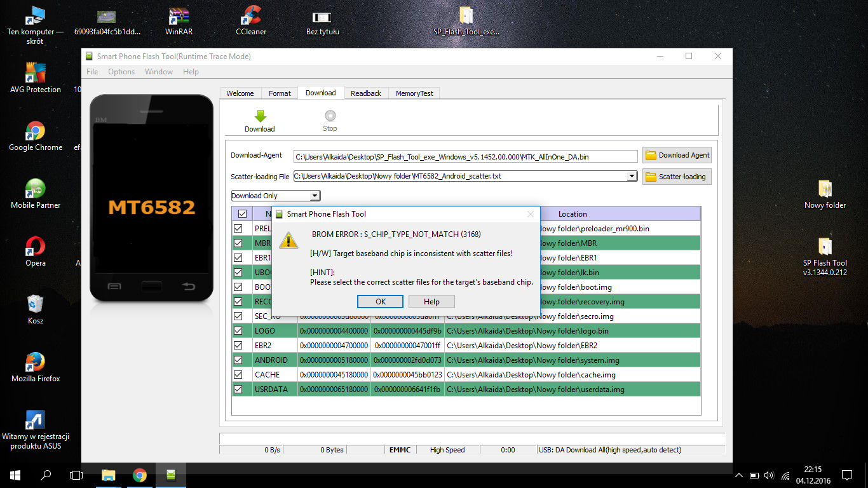Switch to Chrome on the taskbar
This screenshot has width=868, height=488.
140,475
